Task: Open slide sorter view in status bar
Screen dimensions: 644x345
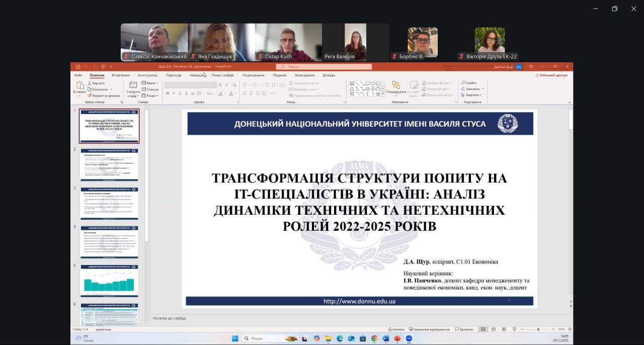Action: (495, 329)
